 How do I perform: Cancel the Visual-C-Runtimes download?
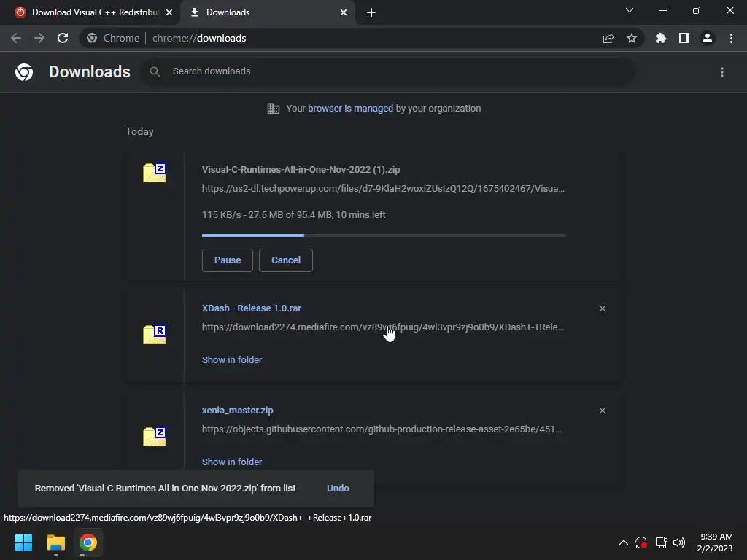[286, 260]
